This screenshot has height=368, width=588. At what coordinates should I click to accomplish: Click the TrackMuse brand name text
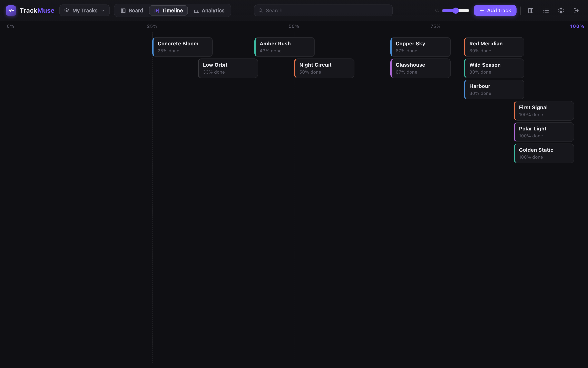pyautogui.click(x=37, y=10)
